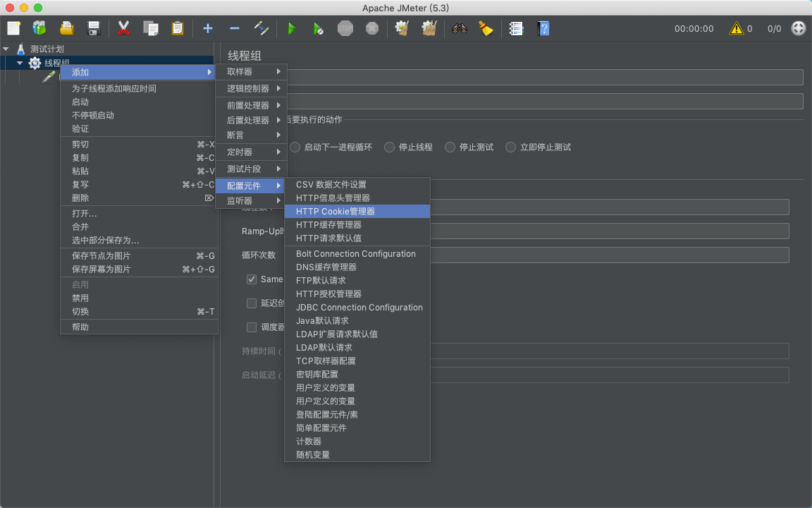Click the Stop test icon
The image size is (812, 508).
click(345, 28)
